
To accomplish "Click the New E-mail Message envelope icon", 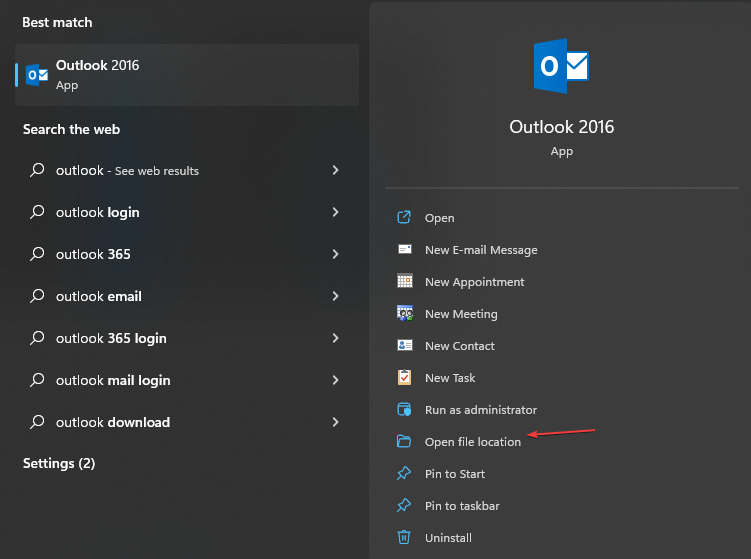I will click(405, 249).
